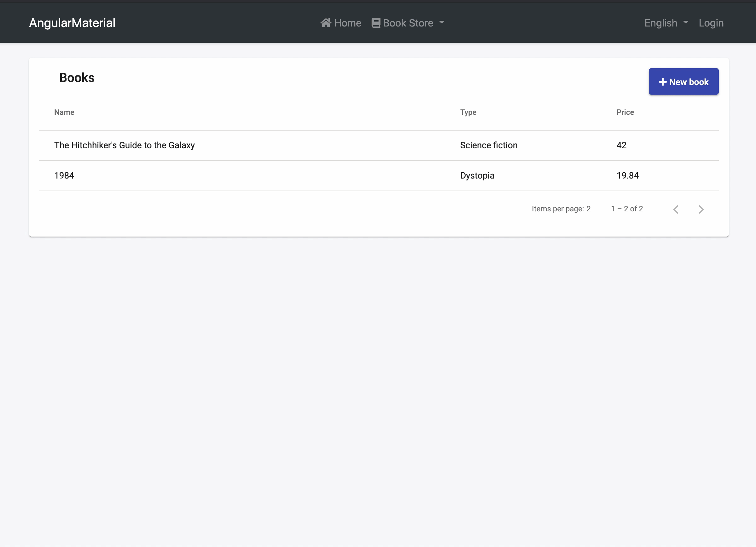Click the Name column header
The width and height of the screenshot is (756, 547).
pos(64,112)
